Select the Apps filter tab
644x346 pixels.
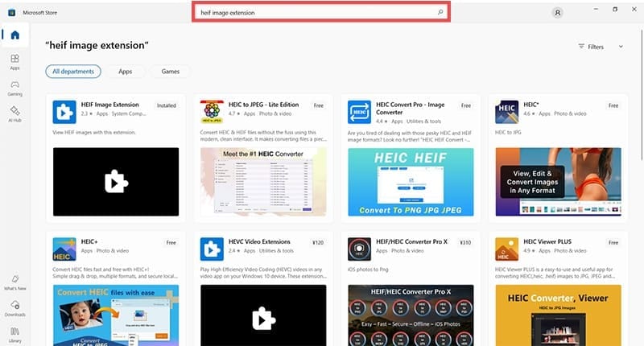[x=126, y=72]
